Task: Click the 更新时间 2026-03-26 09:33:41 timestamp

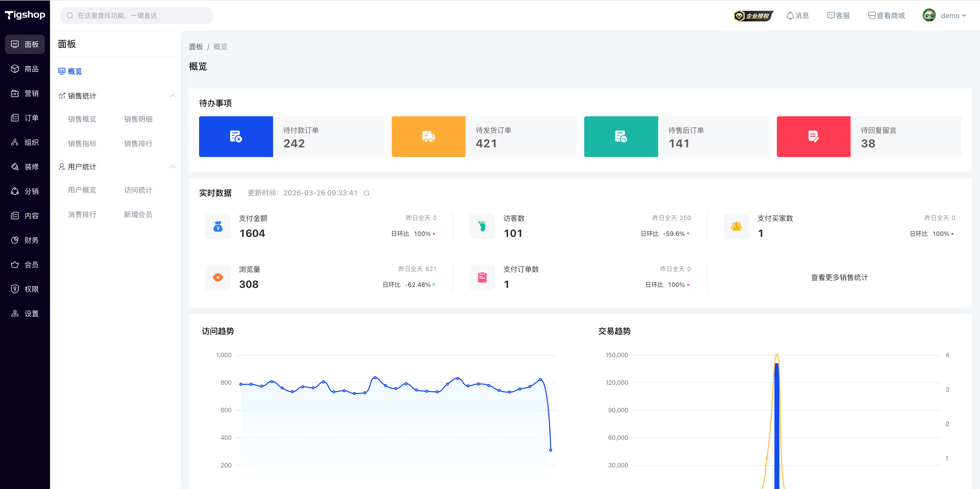Action: [302, 193]
